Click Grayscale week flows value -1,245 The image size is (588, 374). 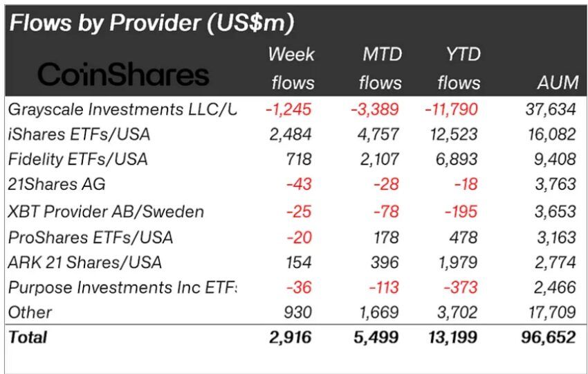288,109
